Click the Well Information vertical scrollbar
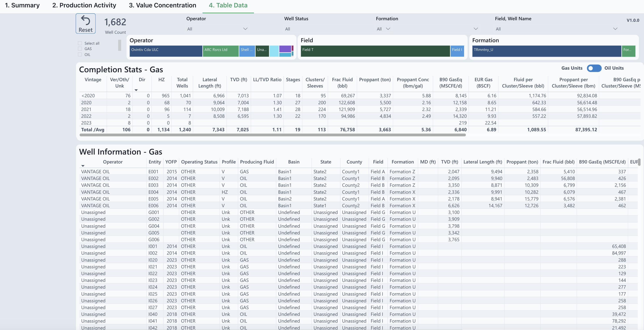 coord(639,162)
